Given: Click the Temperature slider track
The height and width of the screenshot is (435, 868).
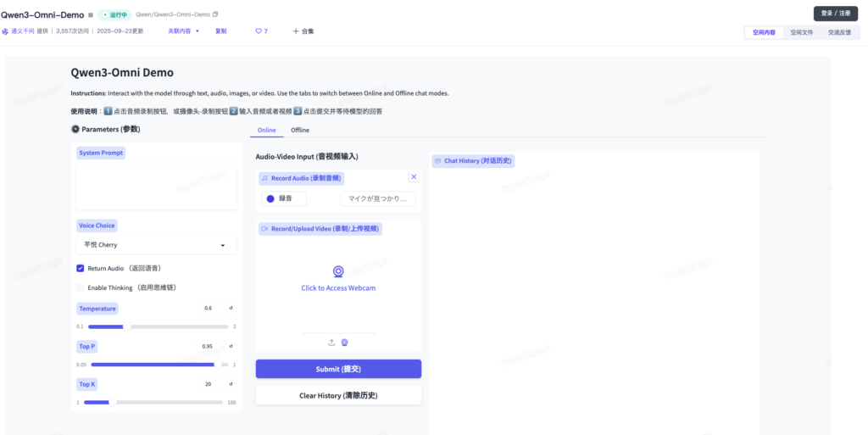Looking at the screenshot, I should (158, 326).
